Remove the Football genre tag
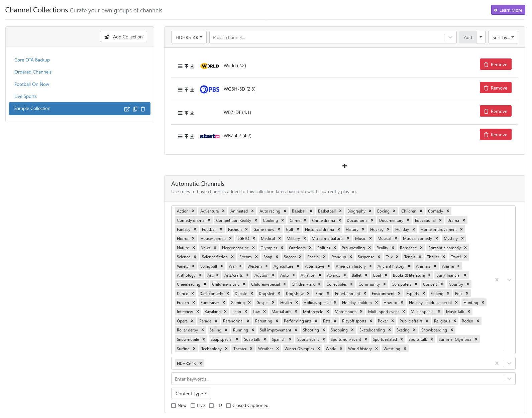 221,230
